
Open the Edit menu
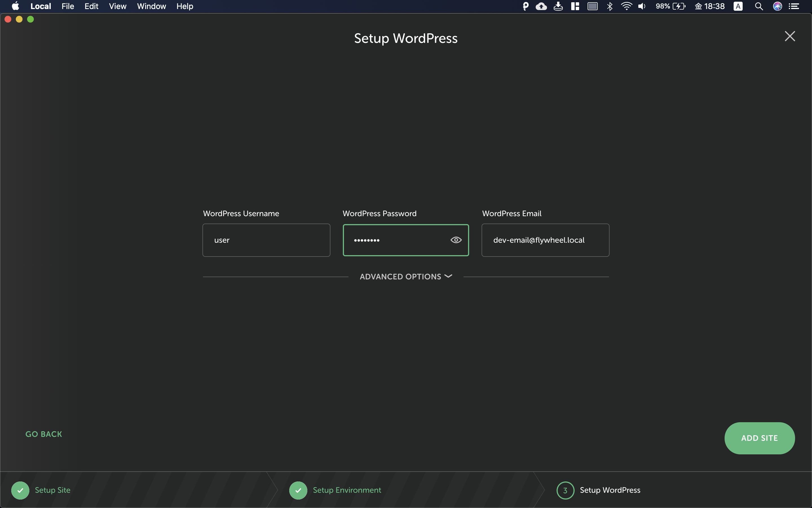[x=91, y=6]
